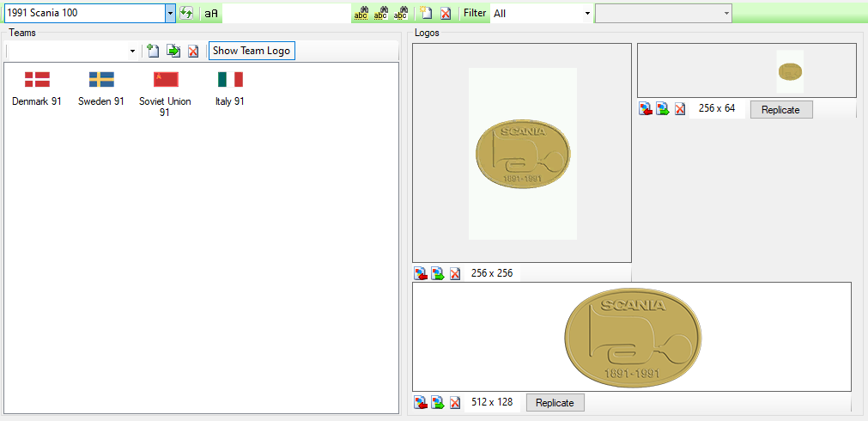
Task: Click the Filter label
Action: pyautogui.click(x=475, y=13)
